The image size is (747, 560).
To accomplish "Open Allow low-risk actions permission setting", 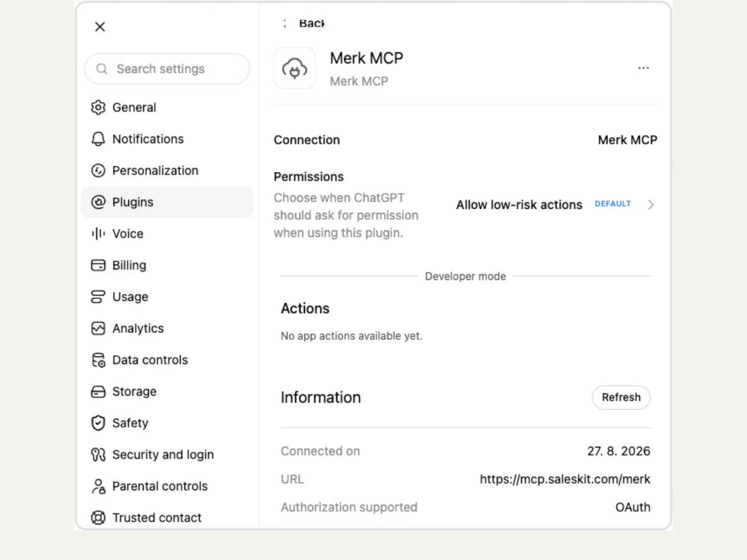I will click(519, 205).
